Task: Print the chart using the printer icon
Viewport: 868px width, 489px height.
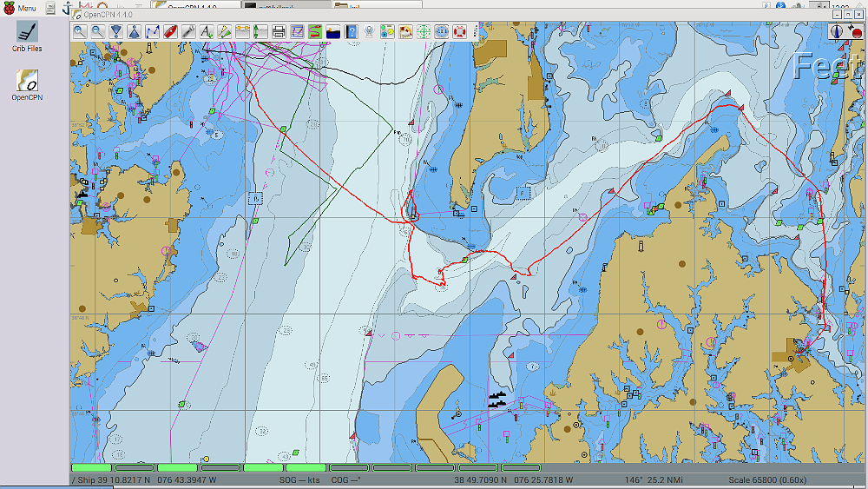Action: click(x=279, y=32)
